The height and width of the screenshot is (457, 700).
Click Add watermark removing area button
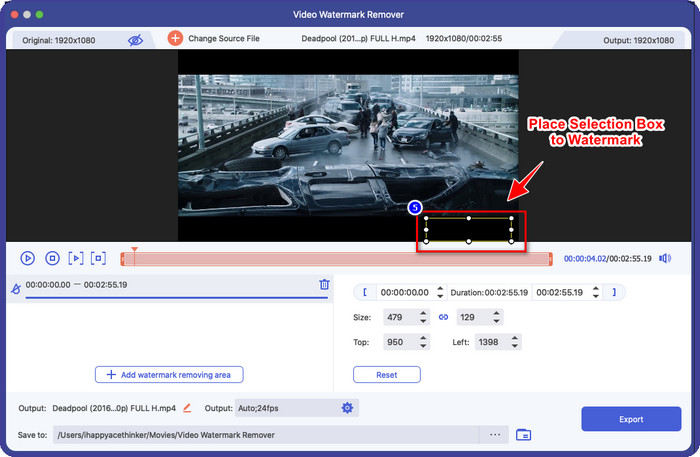(169, 374)
